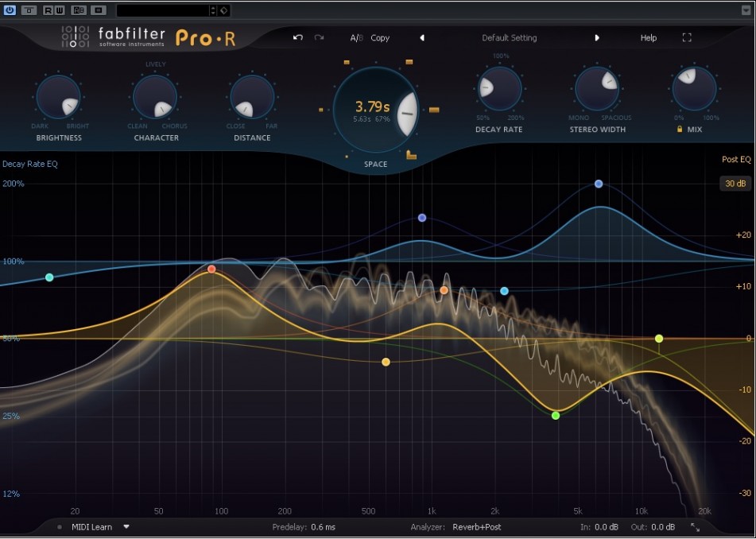Toggle the Mix lock icon
Viewport: 756px width, 539px height.
(x=680, y=130)
